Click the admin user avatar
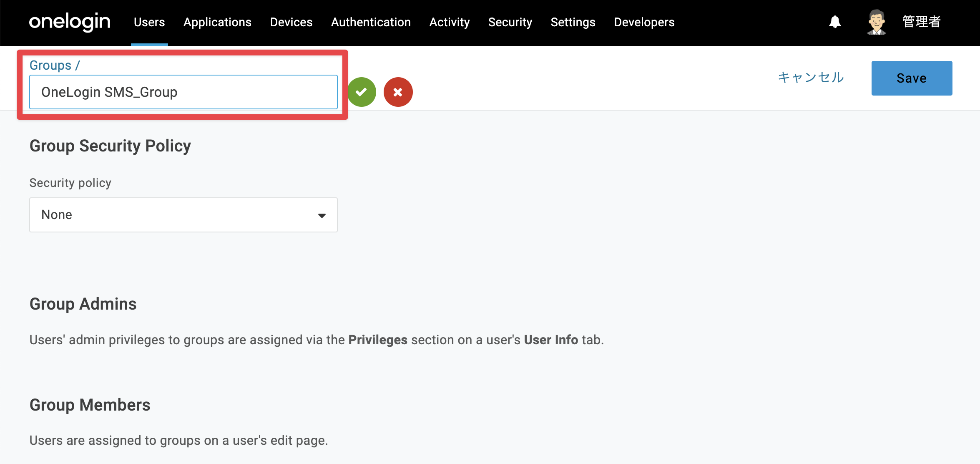 tap(877, 22)
